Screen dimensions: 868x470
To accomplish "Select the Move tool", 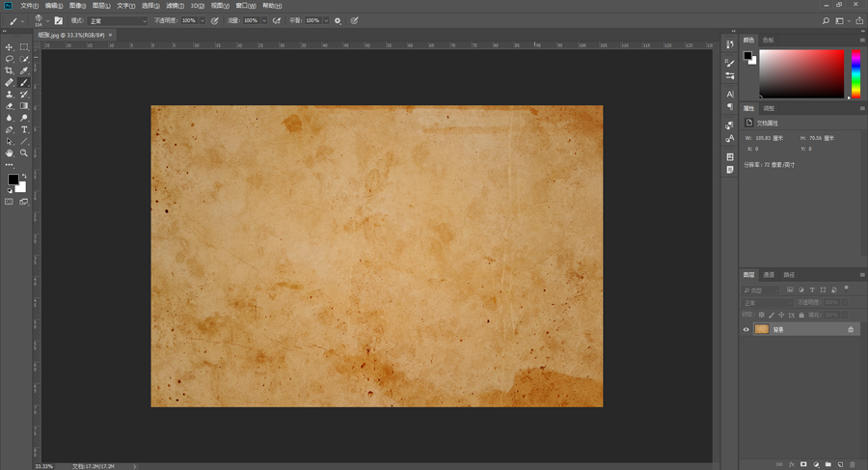I will click(x=10, y=47).
